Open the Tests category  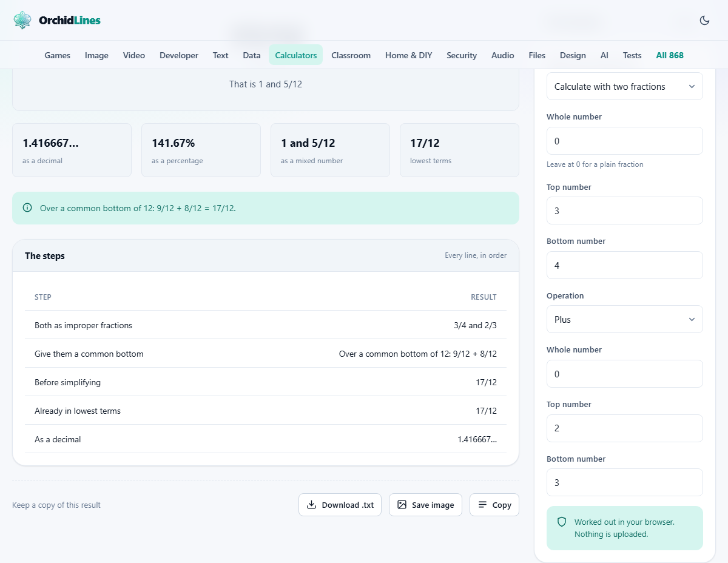(632, 55)
